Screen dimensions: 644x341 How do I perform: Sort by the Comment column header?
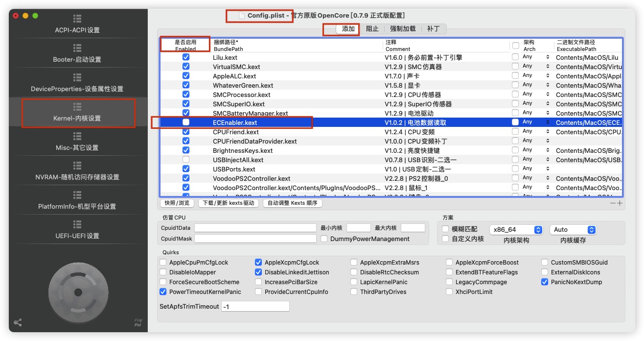coord(446,46)
